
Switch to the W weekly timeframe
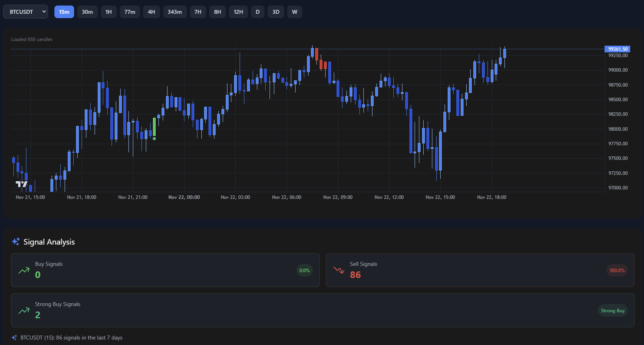pos(295,12)
